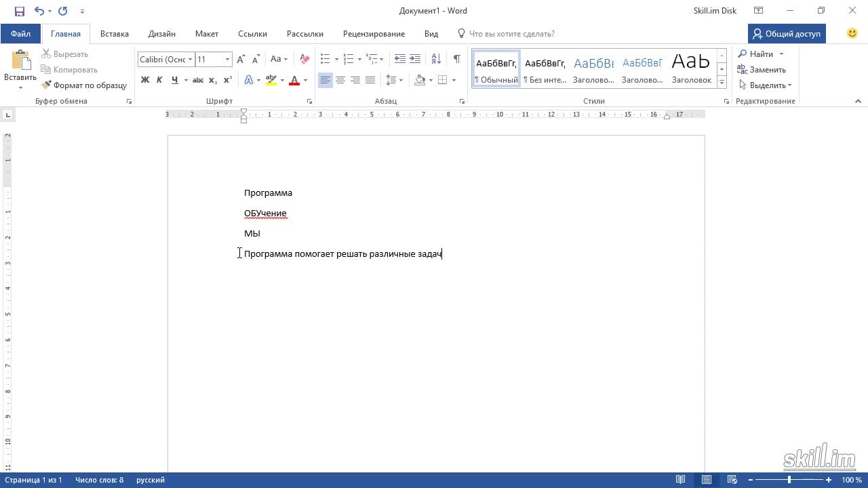Toggle Italic (К) formatting
Screen dimensions: 868x488
click(159, 80)
